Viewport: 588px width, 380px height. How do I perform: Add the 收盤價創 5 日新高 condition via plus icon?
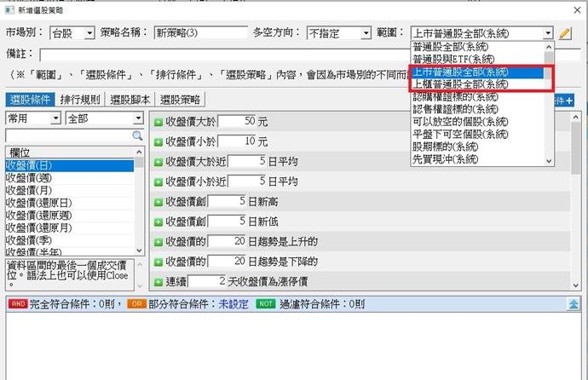pyautogui.click(x=159, y=201)
